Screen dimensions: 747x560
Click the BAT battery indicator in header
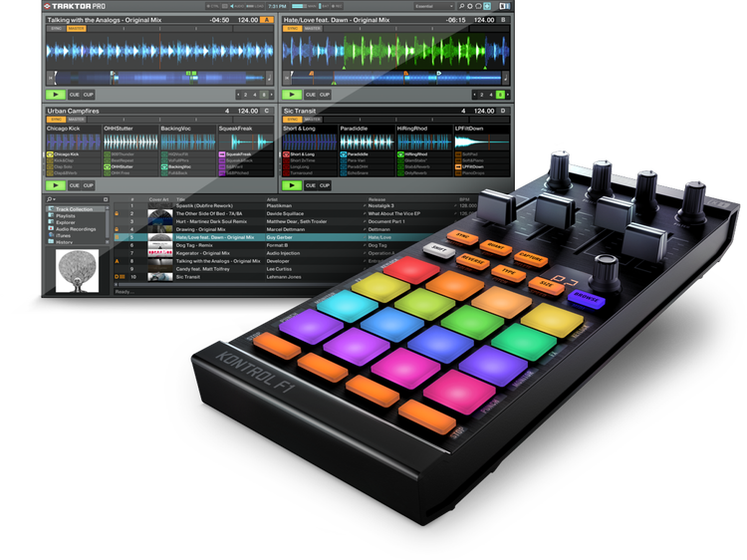[324, 6]
